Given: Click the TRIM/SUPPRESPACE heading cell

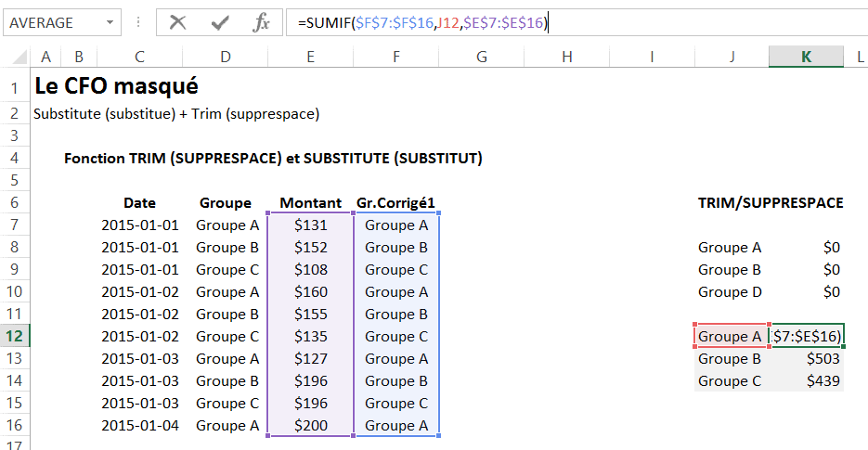Looking at the screenshot, I should [x=770, y=202].
